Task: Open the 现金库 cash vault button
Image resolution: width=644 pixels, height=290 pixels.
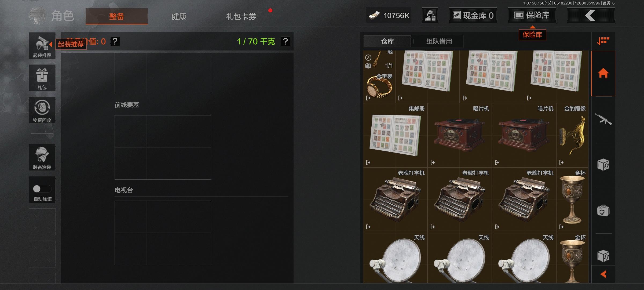Action: point(473,15)
